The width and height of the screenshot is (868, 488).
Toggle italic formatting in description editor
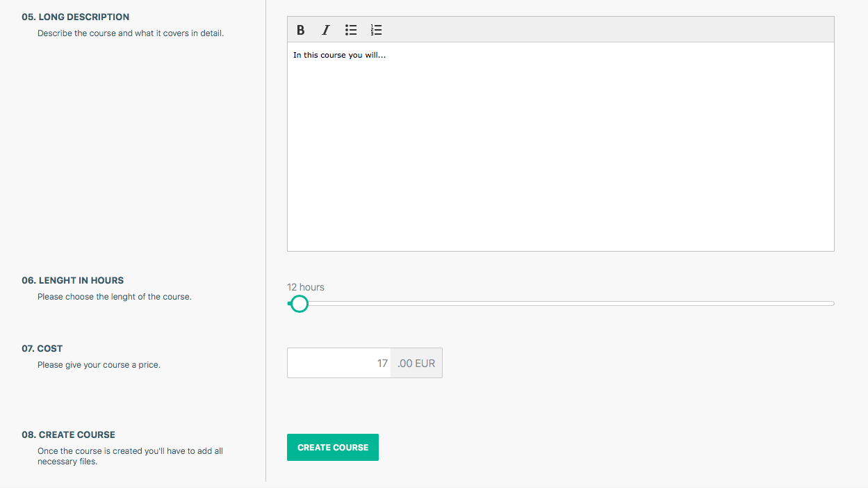click(x=325, y=30)
